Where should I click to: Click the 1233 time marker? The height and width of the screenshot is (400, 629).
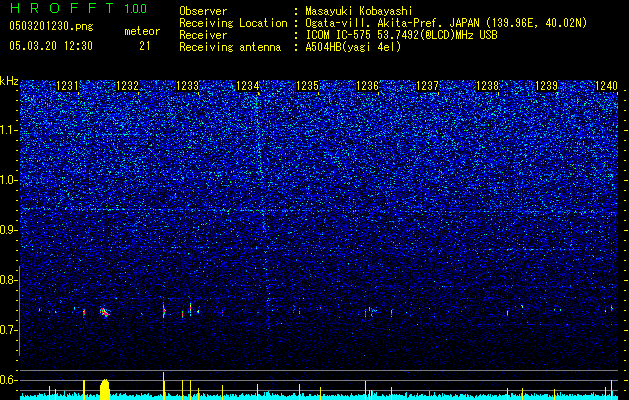point(187,86)
